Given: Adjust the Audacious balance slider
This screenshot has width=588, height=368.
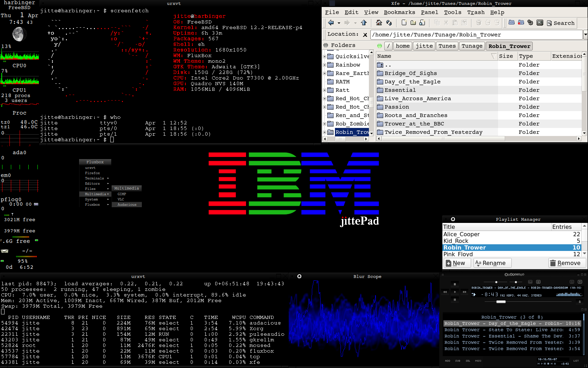Looking at the screenshot, I should coord(516,282).
